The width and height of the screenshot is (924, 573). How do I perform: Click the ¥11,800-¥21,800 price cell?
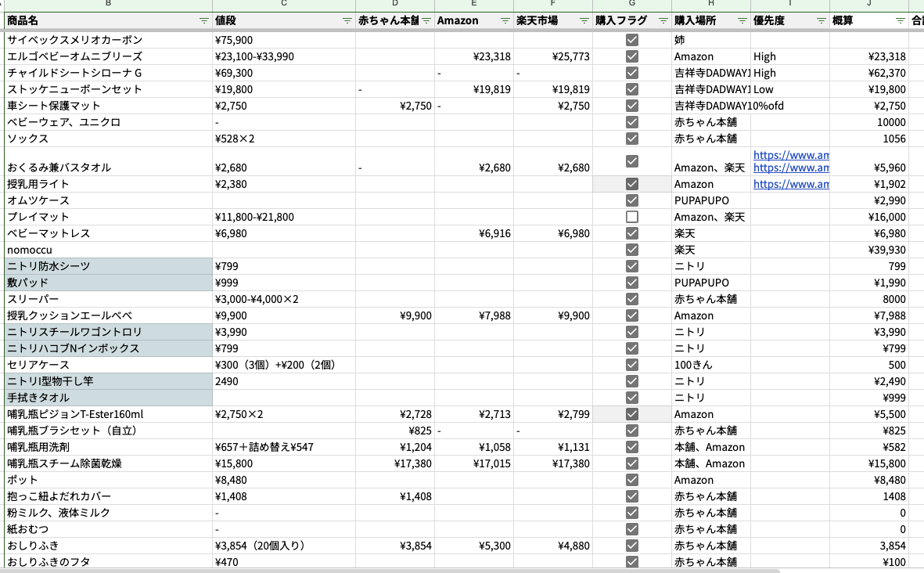[284, 217]
